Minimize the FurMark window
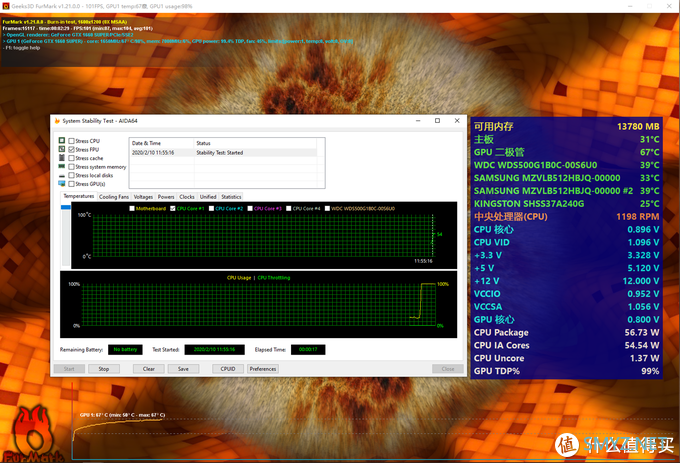680x463 pixels. tap(630, 6)
